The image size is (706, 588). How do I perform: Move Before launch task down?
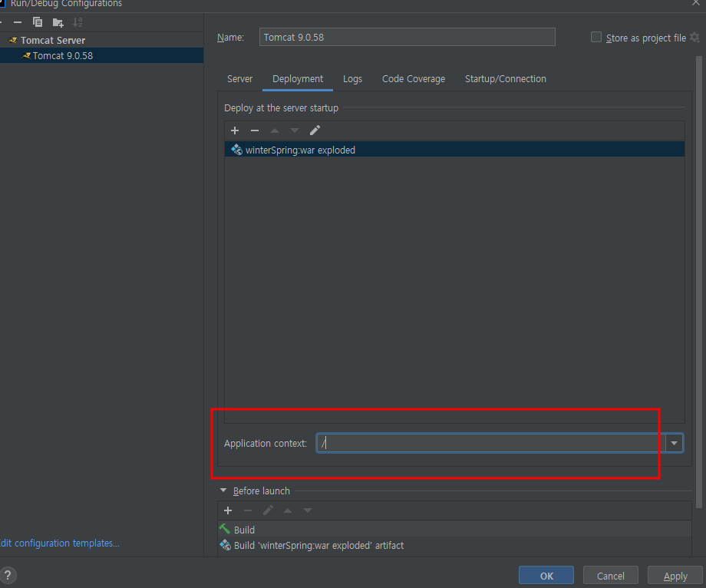tap(308, 510)
